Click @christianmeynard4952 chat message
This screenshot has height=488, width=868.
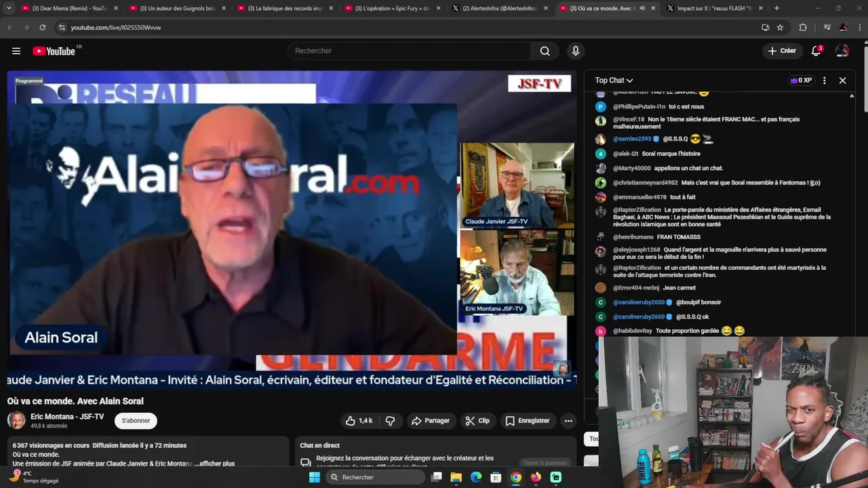(717, 183)
